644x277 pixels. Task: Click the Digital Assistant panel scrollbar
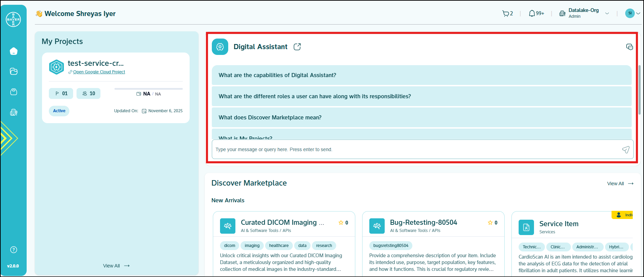639,89
